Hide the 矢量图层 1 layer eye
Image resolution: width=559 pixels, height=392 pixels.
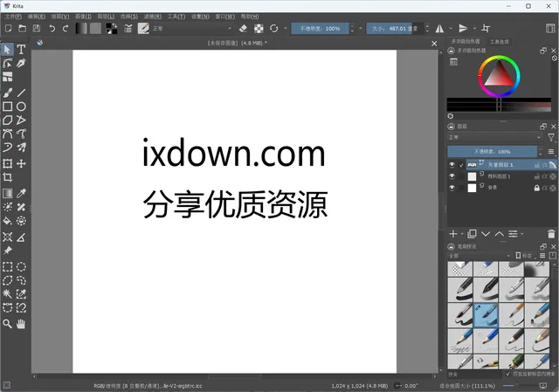(452, 165)
